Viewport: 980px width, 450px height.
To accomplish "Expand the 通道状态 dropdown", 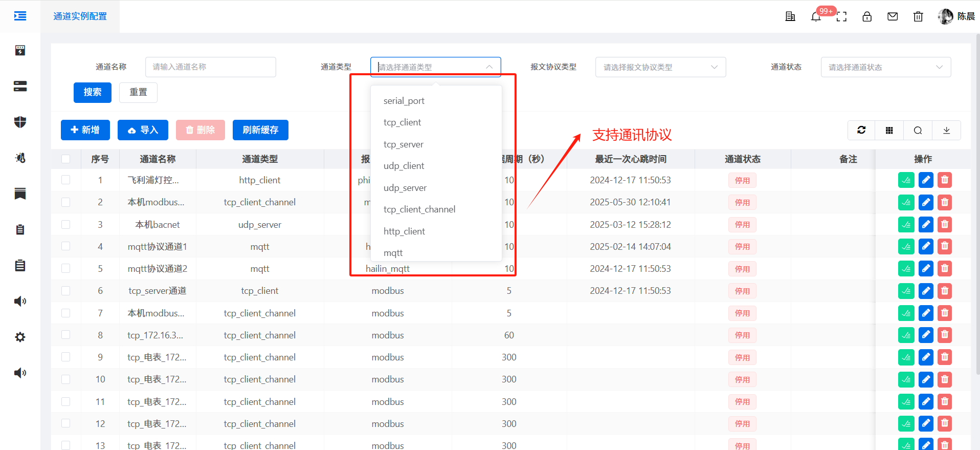I will point(885,67).
